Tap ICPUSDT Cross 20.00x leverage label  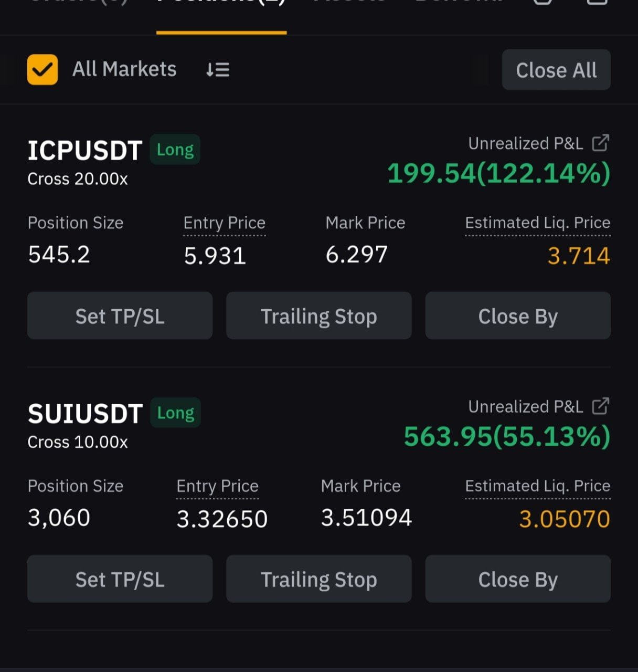tap(78, 179)
